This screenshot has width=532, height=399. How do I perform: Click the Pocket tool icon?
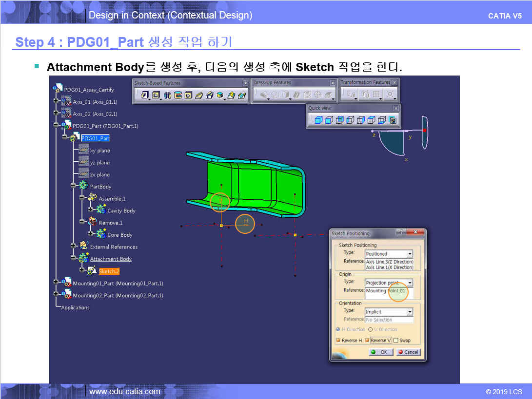pyautogui.click(x=156, y=95)
